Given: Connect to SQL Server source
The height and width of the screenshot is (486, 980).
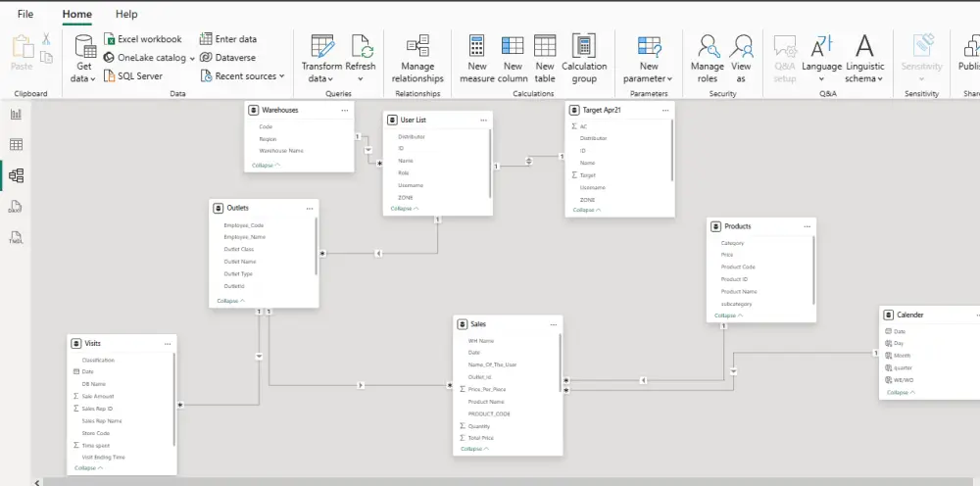Looking at the screenshot, I should [132, 76].
